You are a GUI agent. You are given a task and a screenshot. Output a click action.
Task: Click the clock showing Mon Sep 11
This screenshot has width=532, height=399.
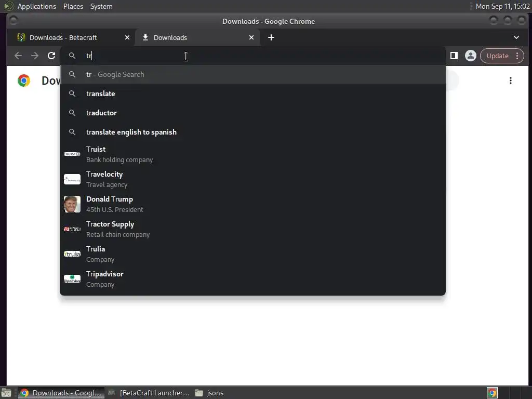(502, 6)
